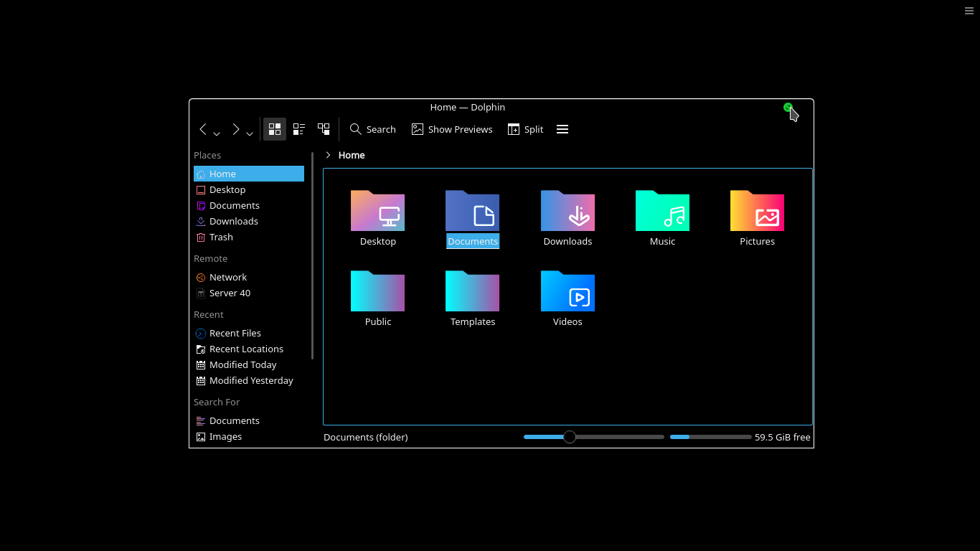The image size is (980, 551).
Task: Click the Places panel scrollbar
Action: pos(312,255)
